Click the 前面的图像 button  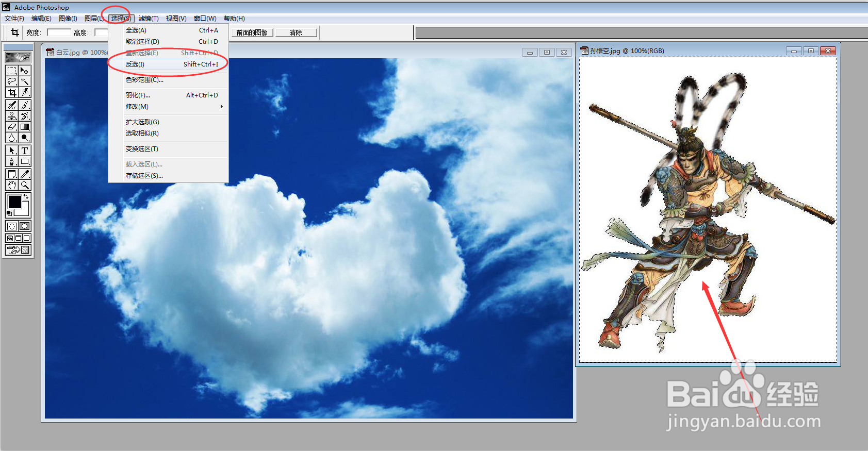[252, 32]
